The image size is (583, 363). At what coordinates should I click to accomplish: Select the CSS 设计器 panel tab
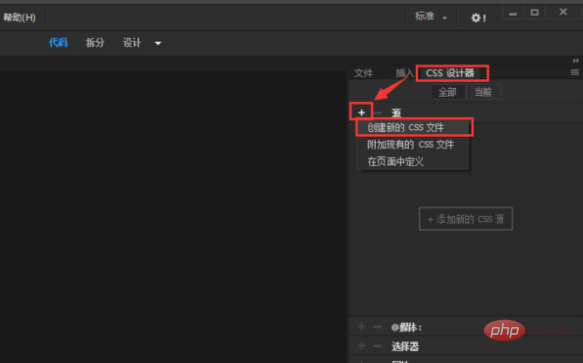tap(450, 73)
